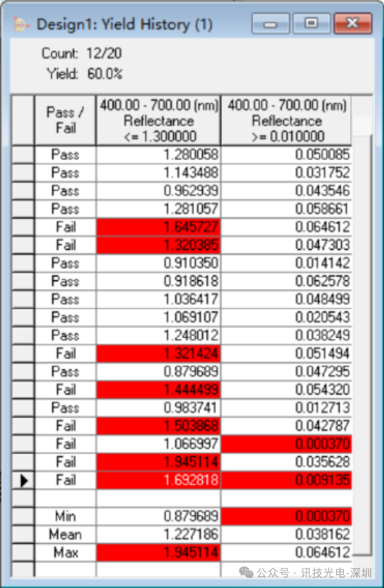Select cell value 0.047295
The image size is (384, 588).
point(287,372)
